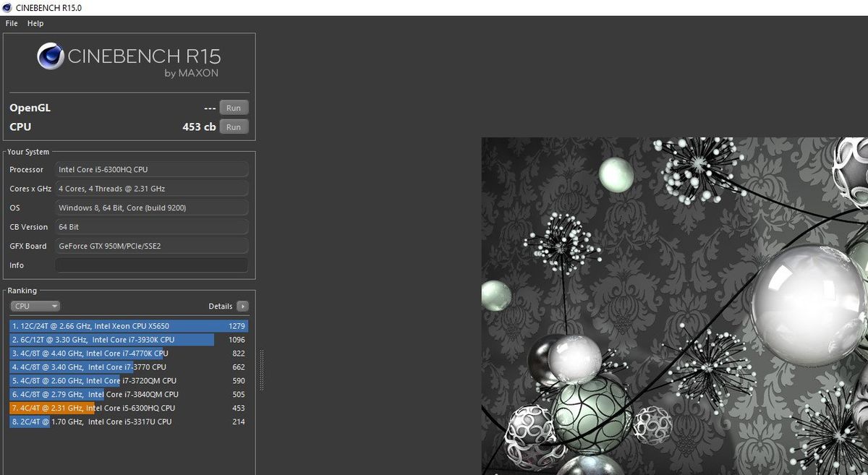Open the Help menu

tap(35, 23)
